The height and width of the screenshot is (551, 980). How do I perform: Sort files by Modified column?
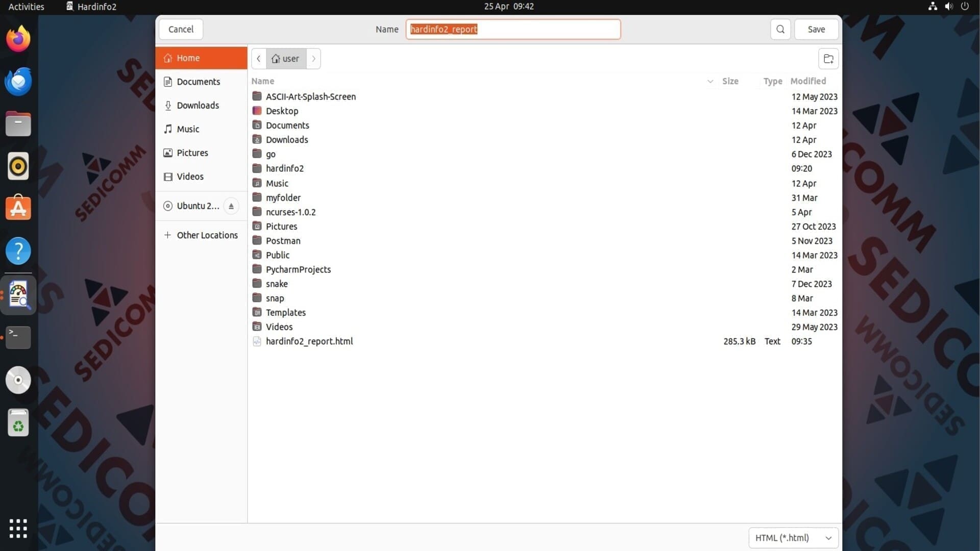[x=807, y=81]
